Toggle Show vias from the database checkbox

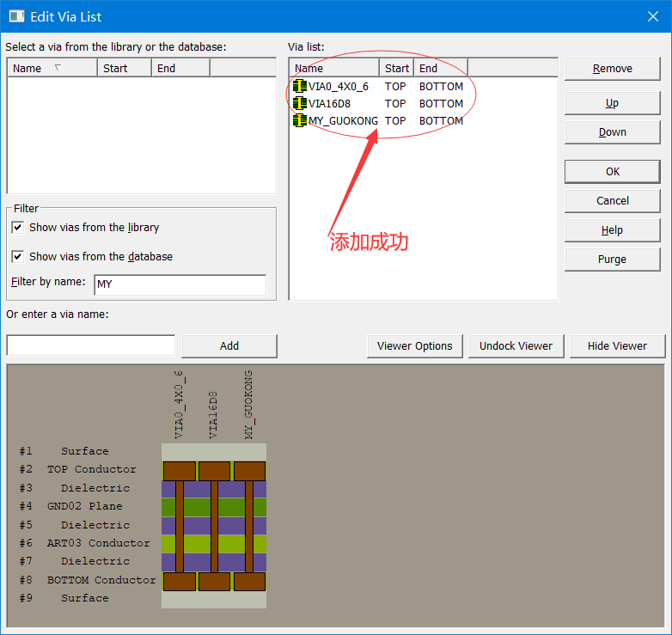pos(18,256)
